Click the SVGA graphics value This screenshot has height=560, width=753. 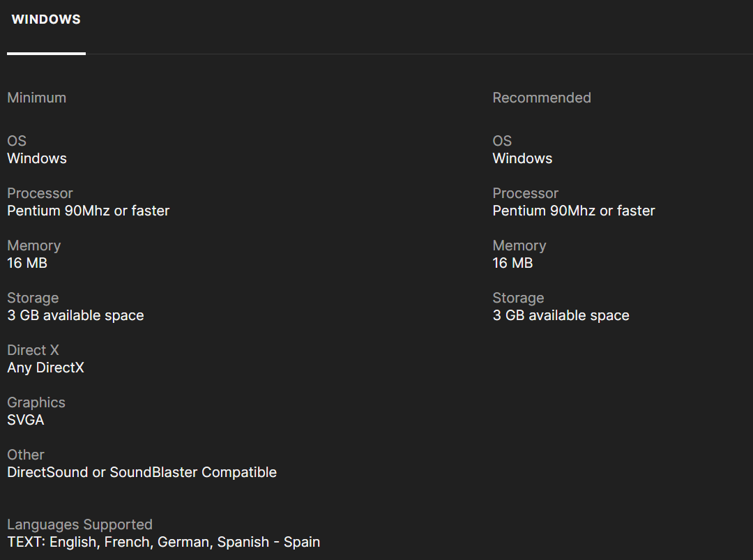(x=26, y=420)
